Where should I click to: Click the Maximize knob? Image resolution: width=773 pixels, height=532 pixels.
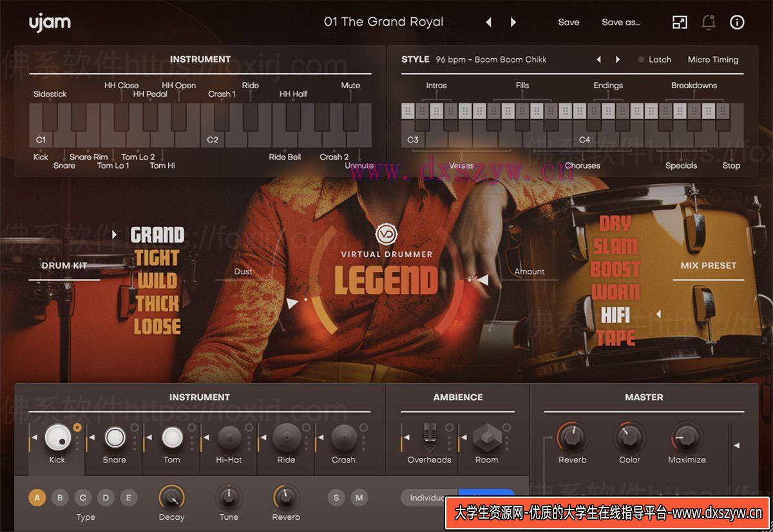[x=687, y=437]
